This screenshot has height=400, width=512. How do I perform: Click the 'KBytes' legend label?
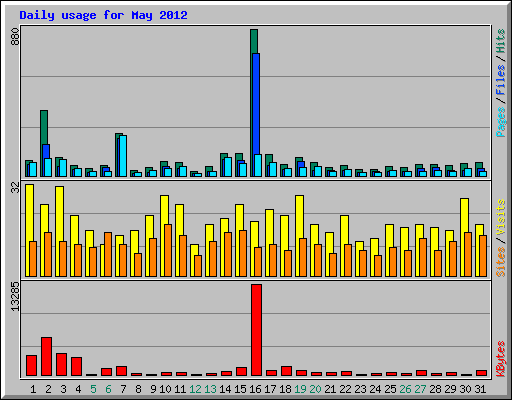501,359
